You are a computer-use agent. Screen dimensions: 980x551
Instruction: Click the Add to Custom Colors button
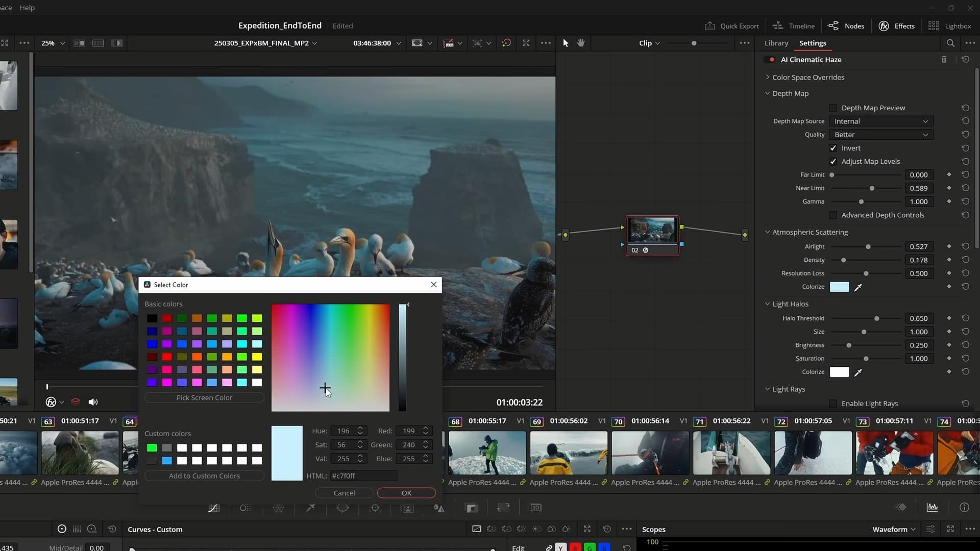click(x=204, y=475)
